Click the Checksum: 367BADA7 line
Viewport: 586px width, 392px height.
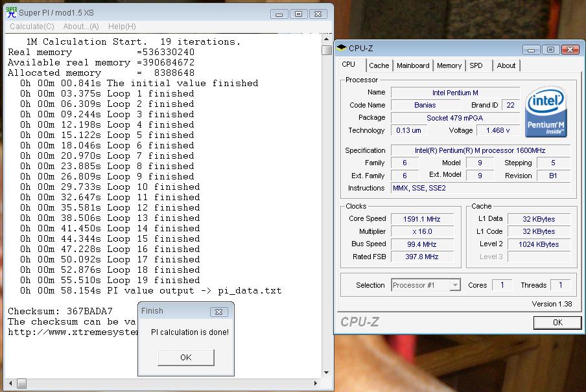(60, 311)
